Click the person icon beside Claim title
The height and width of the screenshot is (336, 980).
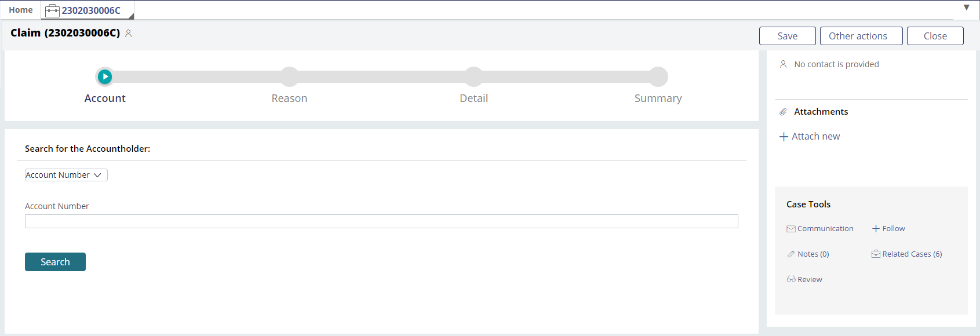[x=129, y=34]
